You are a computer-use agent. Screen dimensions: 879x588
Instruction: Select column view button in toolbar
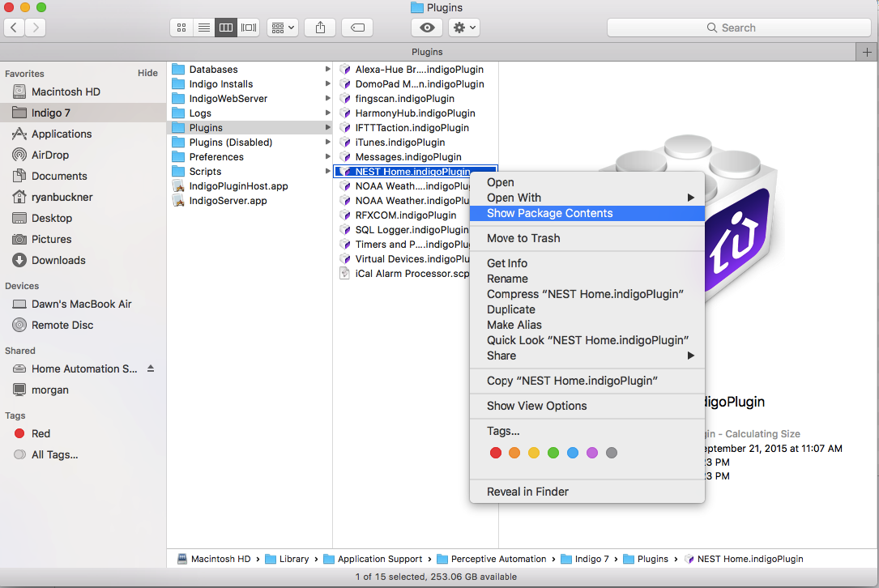226,28
